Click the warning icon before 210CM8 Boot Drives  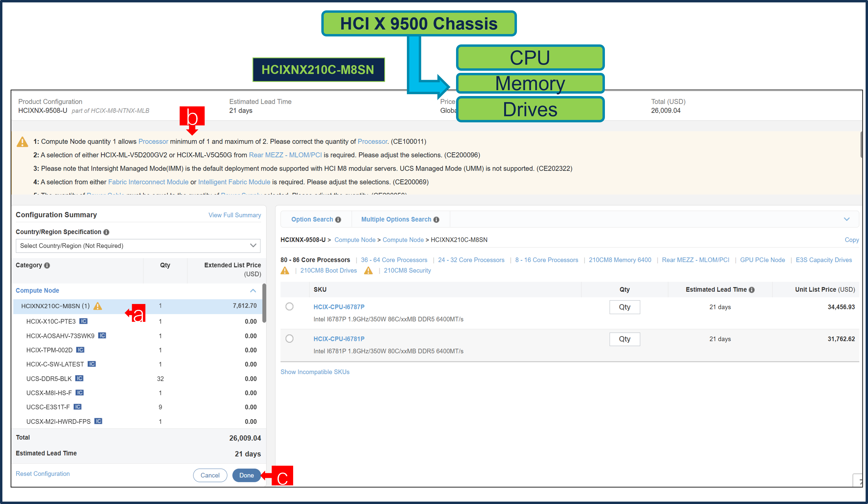coord(285,270)
